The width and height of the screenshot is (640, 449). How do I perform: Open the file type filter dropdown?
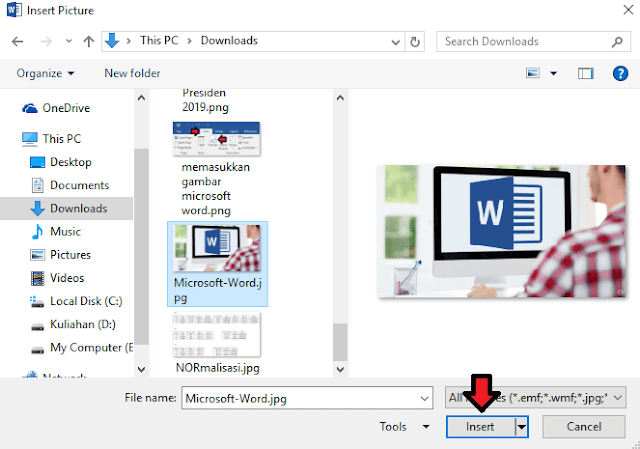click(535, 398)
